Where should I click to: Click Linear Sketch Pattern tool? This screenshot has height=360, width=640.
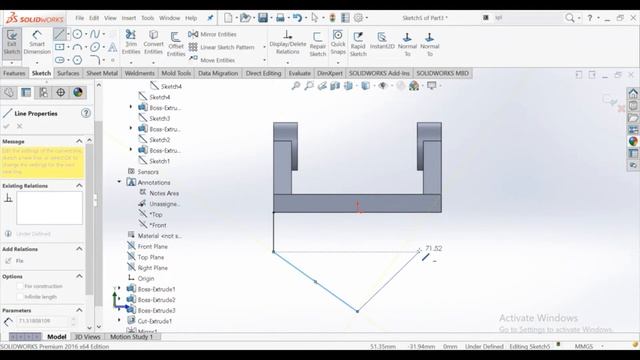pos(222,47)
